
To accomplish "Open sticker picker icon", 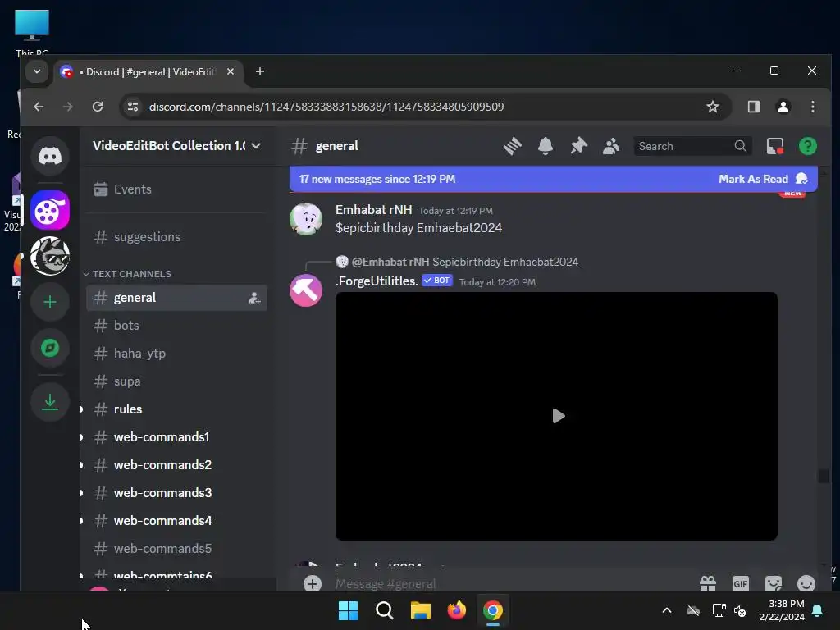I will pyautogui.click(x=773, y=583).
